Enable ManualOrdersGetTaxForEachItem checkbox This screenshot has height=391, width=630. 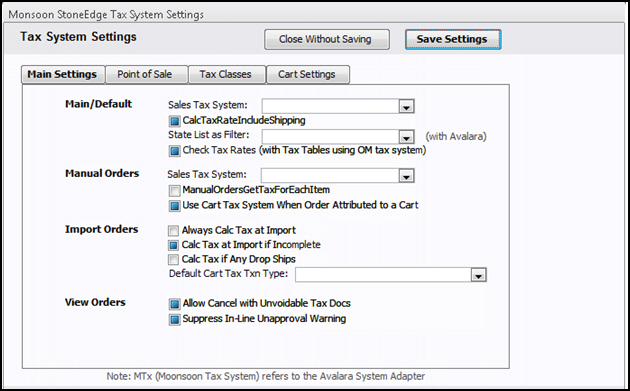tap(174, 190)
